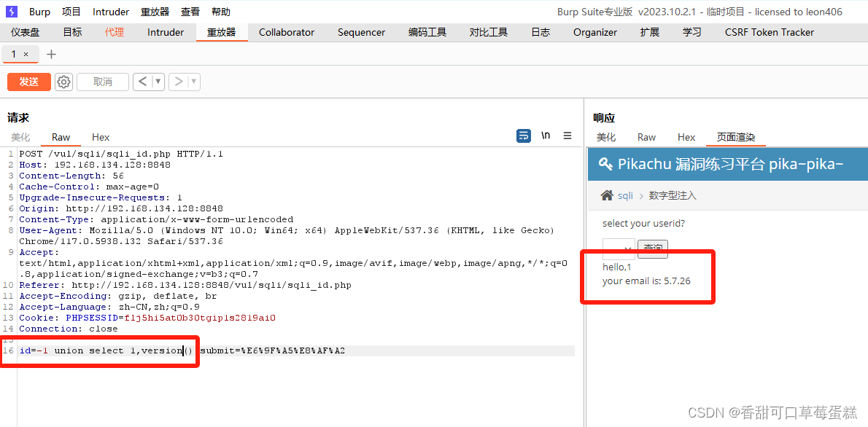Go to previous request with back arrow
This screenshot has width=868, height=427.
click(x=142, y=82)
